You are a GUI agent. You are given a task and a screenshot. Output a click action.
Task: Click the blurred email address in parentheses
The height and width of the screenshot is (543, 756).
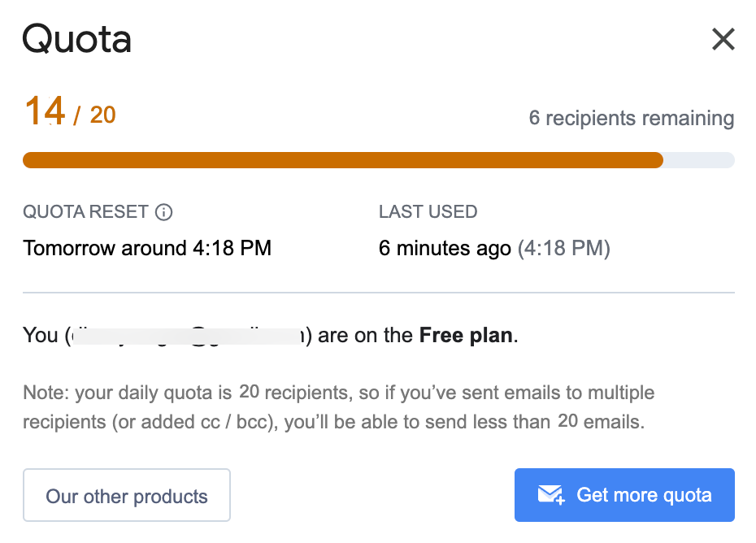pos(187,335)
